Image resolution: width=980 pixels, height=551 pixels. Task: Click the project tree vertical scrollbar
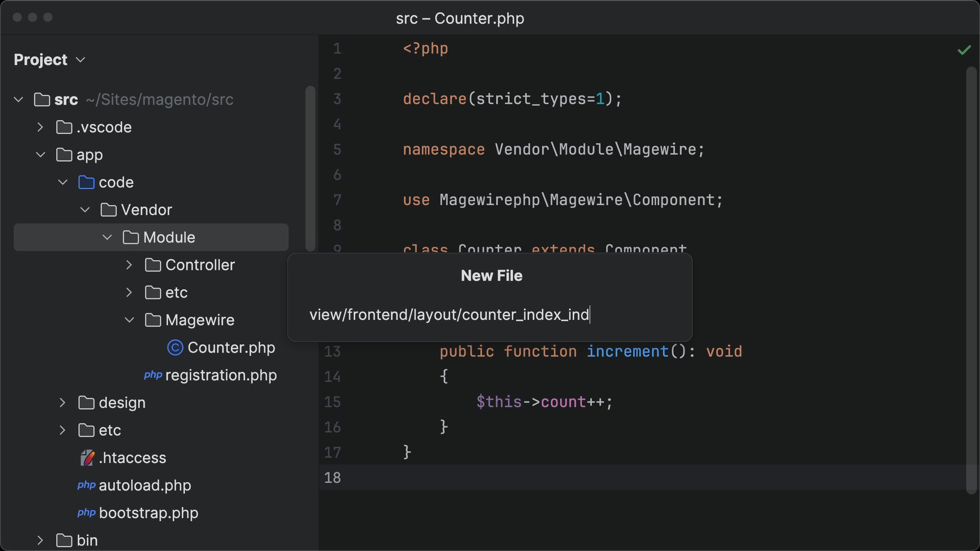click(x=310, y=168)
